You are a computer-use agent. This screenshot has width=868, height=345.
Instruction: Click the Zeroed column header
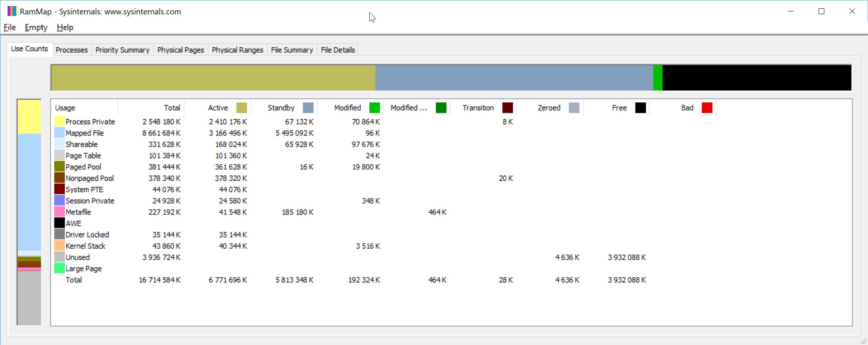(x=550, y=108)
